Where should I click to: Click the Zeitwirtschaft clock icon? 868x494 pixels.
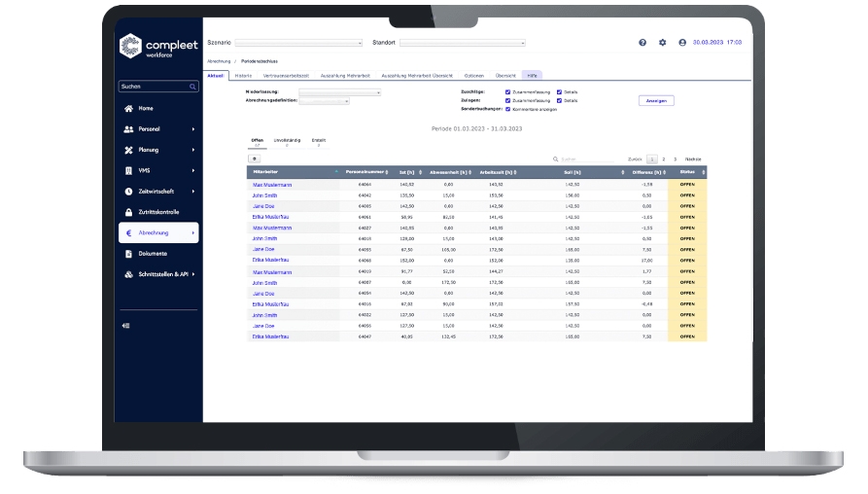pos(128,192)
